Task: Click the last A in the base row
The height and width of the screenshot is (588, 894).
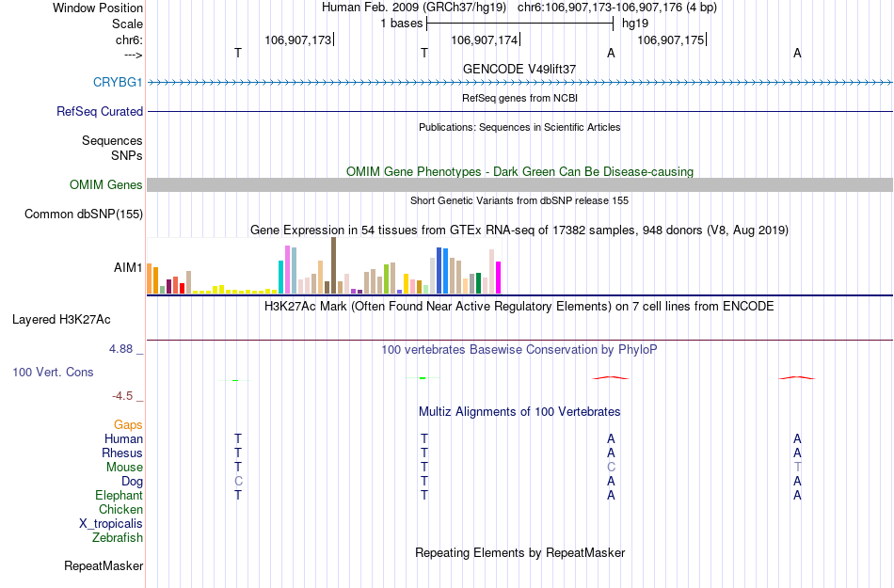Action: [x=797, y=53]
